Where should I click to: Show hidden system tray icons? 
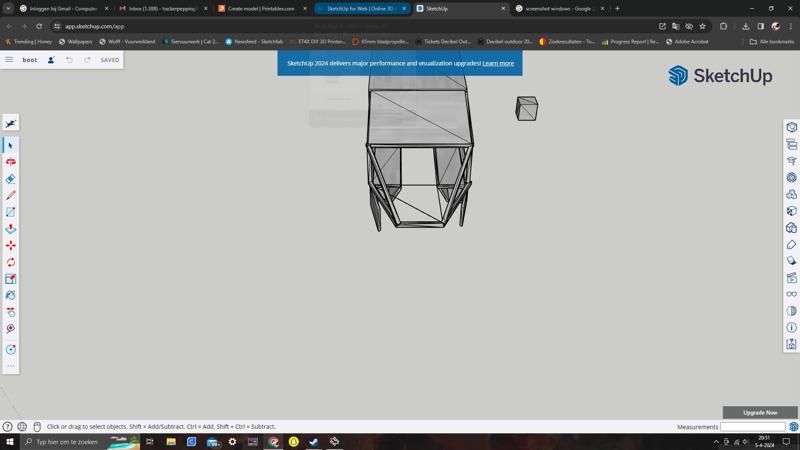pyautogui.click(x=716, y=442)
